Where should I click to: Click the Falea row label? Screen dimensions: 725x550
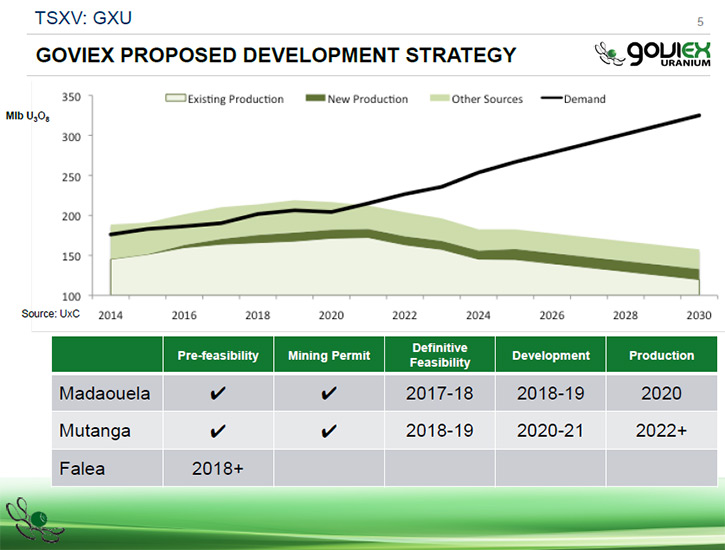coord(82,469)
